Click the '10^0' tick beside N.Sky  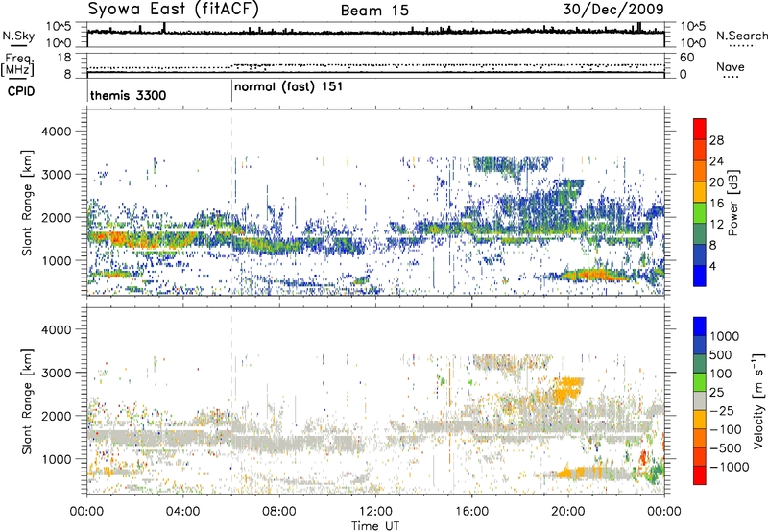coord(59,43)
